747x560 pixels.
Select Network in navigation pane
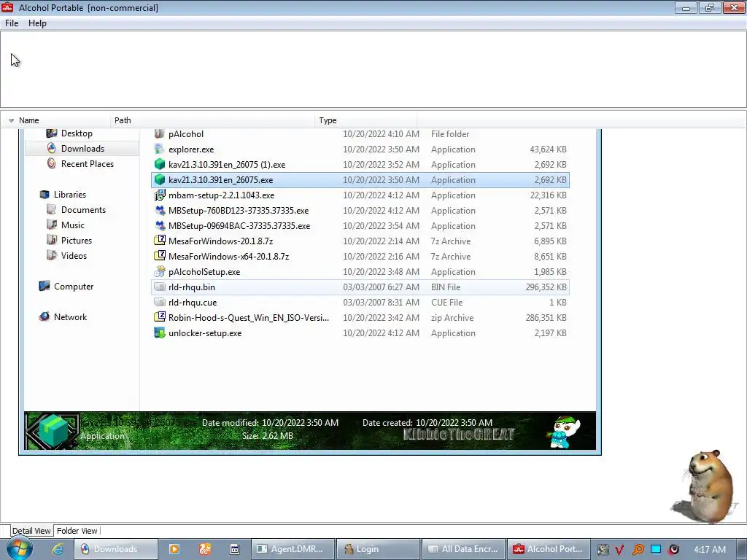tap(70, 317)
